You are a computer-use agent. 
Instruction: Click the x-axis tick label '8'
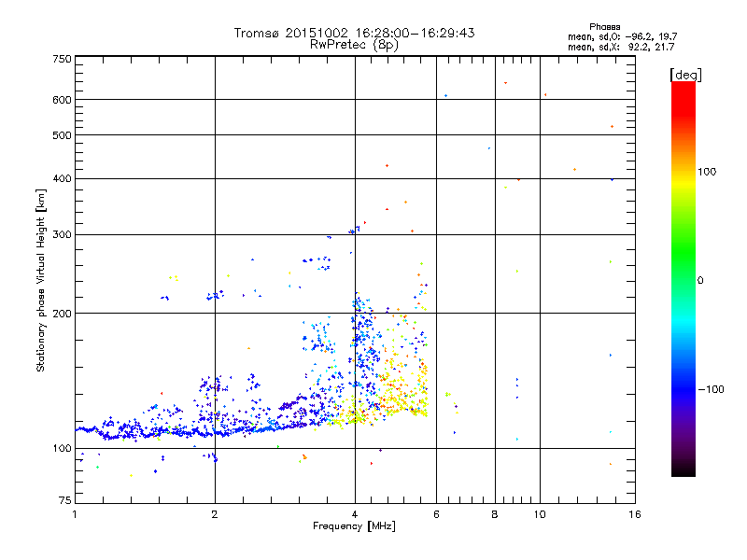click(495, 514)
